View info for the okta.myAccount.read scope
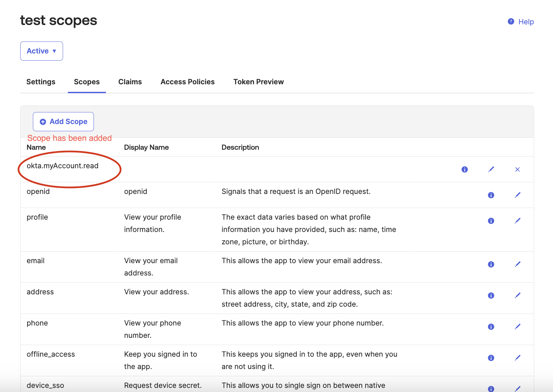Image resolution: width=553 pixels, height=392 pixels. click(x=465, y=169)
